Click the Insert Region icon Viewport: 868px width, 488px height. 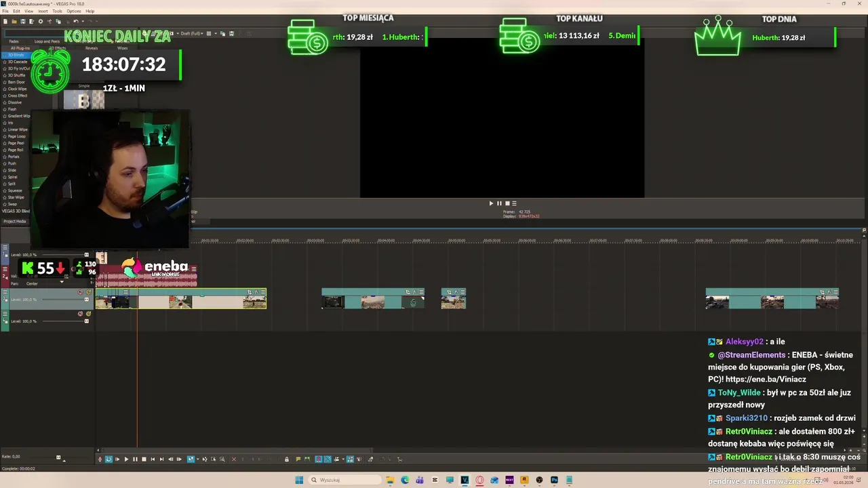(307, 459)
